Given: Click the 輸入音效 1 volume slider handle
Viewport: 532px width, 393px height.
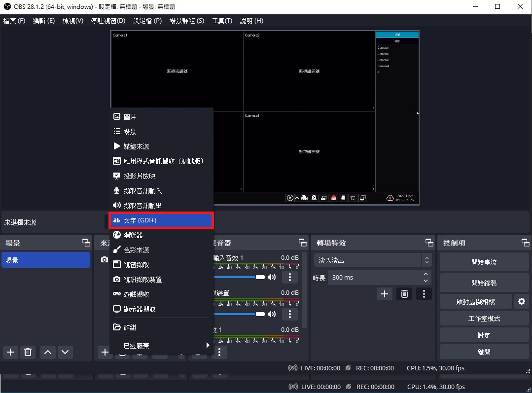Looking at the screenshot, I should [260, 277].
